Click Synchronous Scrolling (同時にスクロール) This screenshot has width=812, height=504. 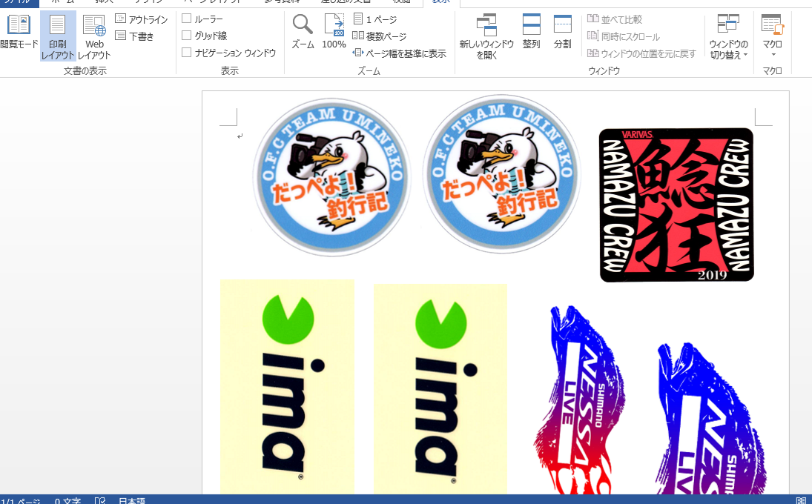[624, 36]
